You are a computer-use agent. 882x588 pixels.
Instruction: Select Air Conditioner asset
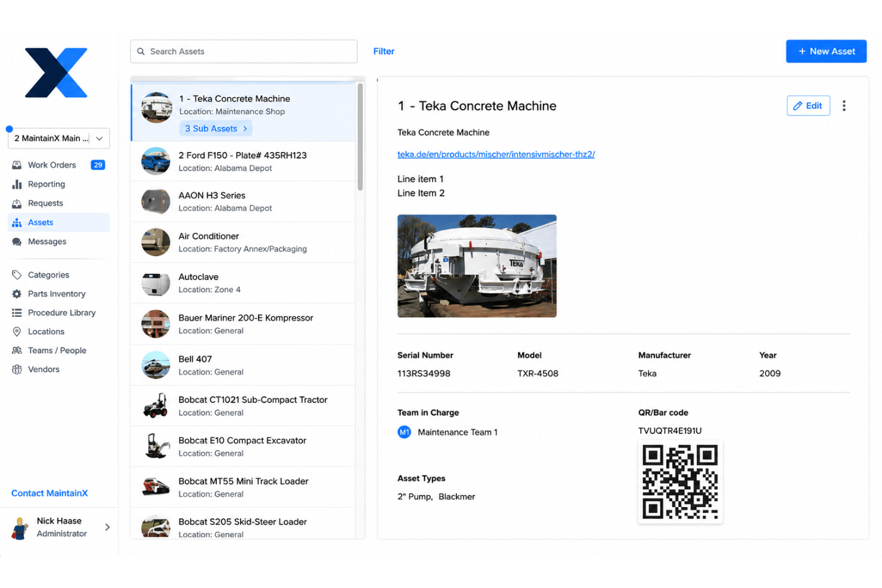(243, 242)
